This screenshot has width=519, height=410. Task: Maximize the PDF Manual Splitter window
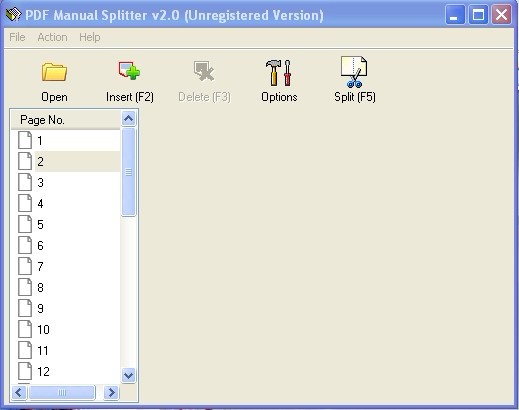478,15
